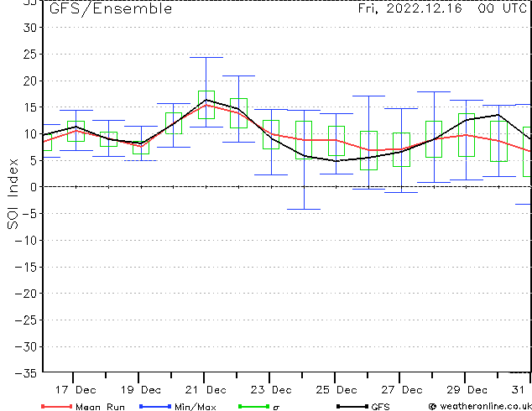Click the 21 Dec maximum whisker cap
The width and height of the screenshot is (532, 411).
[206, 58]
